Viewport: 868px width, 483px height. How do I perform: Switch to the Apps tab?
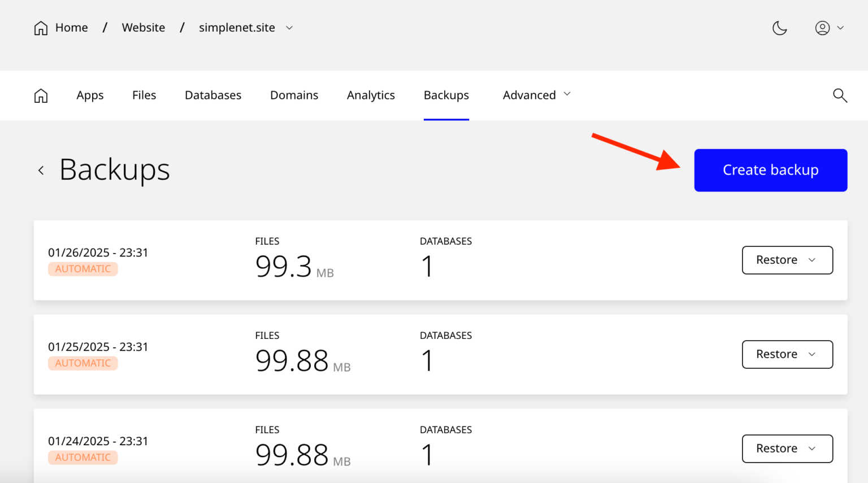click(90, 95)
